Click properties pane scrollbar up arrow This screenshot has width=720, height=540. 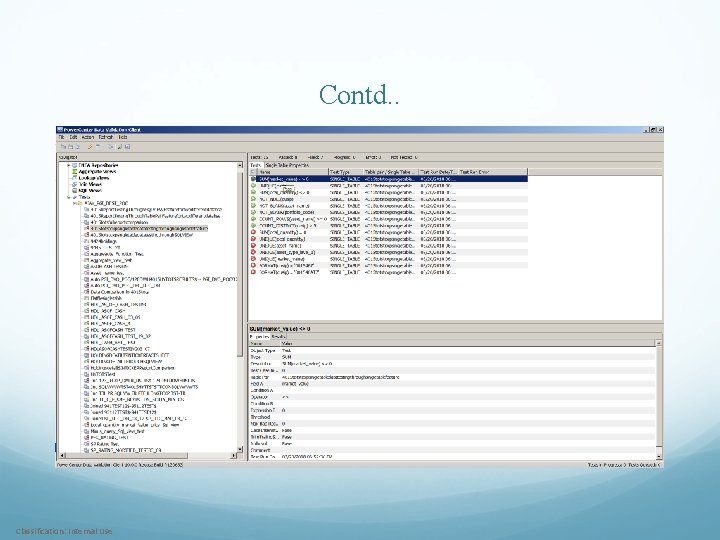pyautogui.click(x=659, y=343)
